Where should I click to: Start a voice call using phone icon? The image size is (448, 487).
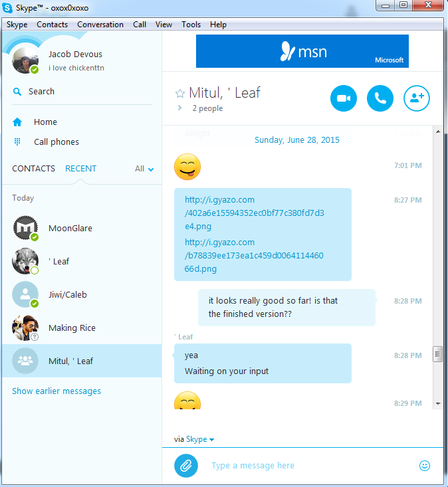click(x=380, y=98)
